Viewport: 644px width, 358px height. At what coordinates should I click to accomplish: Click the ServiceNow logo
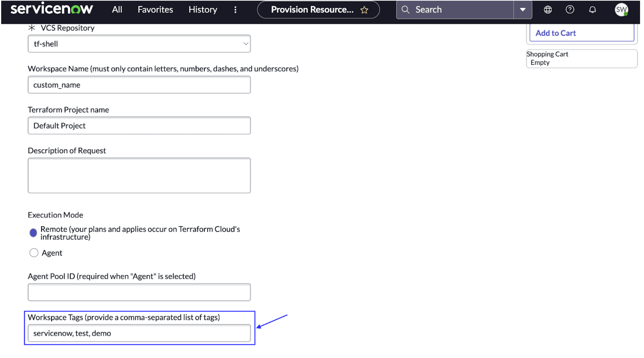pos(51,9)
